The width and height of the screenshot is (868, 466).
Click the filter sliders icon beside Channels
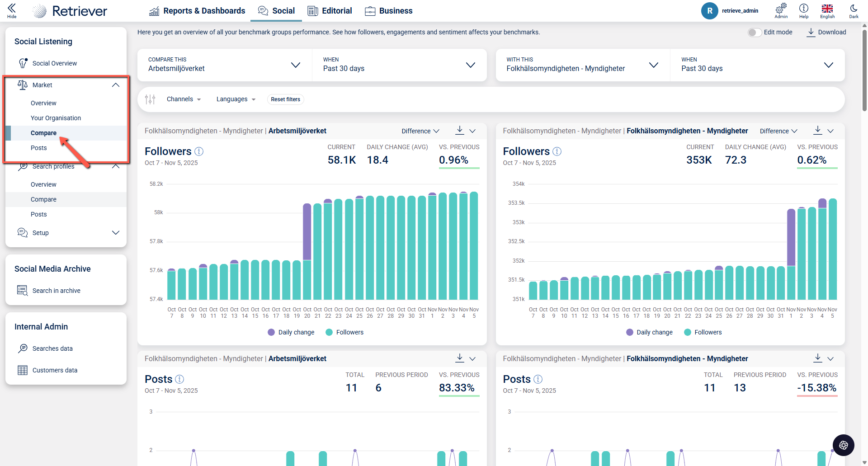[150, 99]
